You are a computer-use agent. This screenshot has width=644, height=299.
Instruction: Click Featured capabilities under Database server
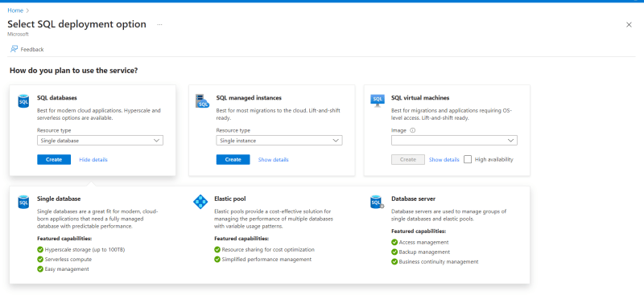coord(419,231)
